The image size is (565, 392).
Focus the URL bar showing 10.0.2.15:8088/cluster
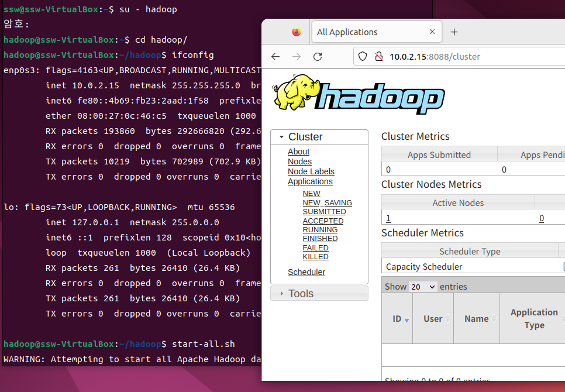click(x=459, y=57)
